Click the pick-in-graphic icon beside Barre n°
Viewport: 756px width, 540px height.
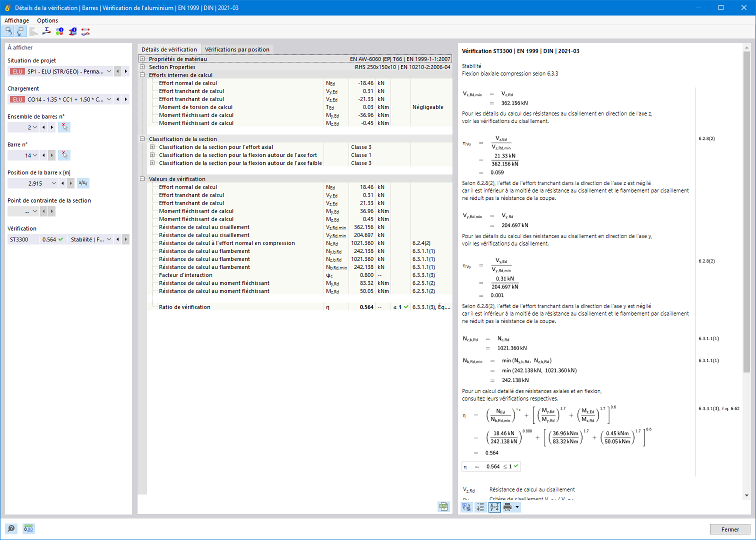coord(64,155)
